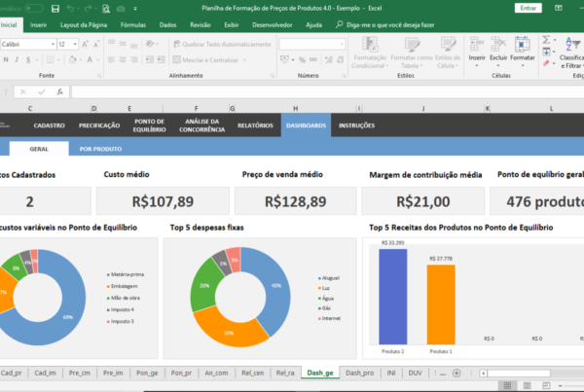Click the eraser clear icon in the ribbon

point(546,63)
